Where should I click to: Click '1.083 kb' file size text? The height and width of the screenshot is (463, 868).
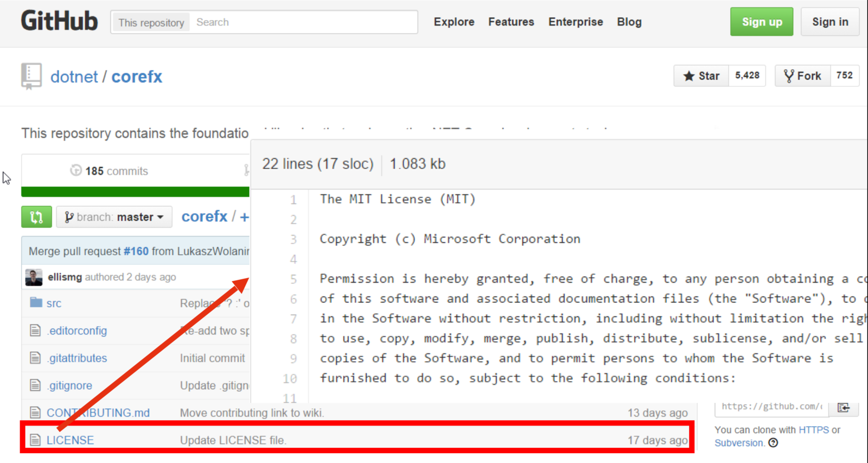click(418, 164)
